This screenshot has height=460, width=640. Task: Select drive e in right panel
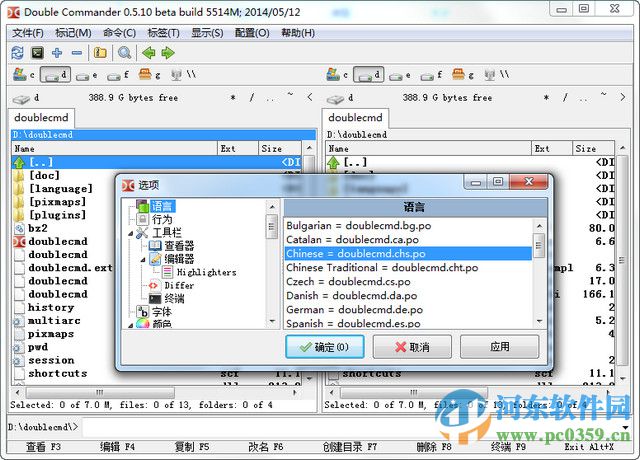[400, 76]
